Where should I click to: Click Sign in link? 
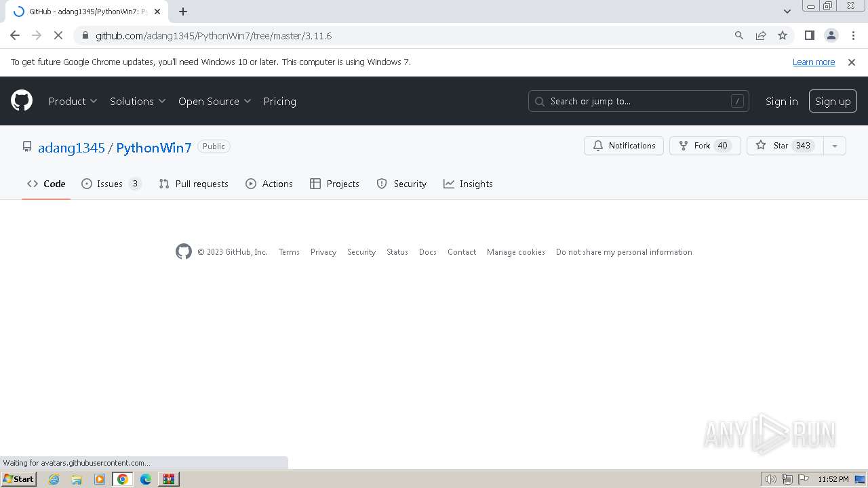781,101
